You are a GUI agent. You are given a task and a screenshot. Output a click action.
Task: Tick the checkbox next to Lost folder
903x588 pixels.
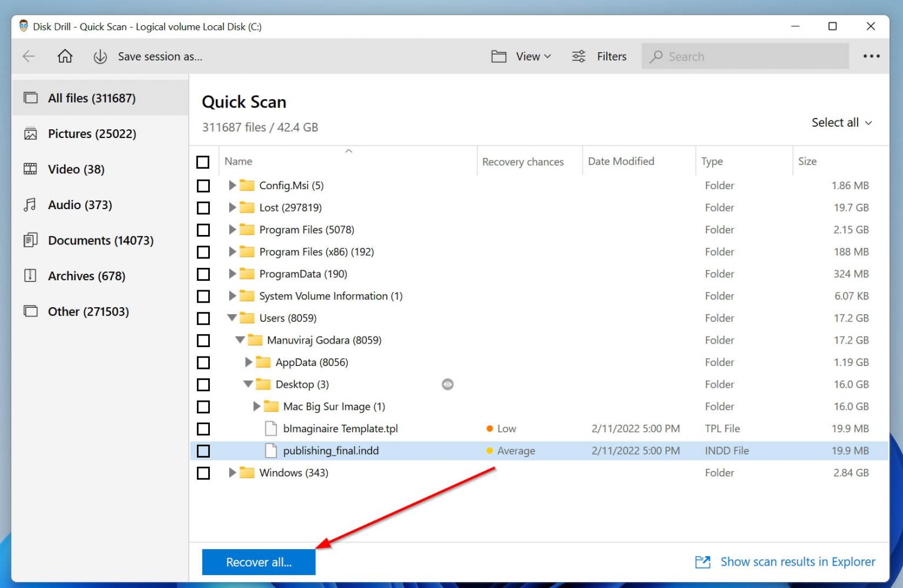[x=203, y=208]
